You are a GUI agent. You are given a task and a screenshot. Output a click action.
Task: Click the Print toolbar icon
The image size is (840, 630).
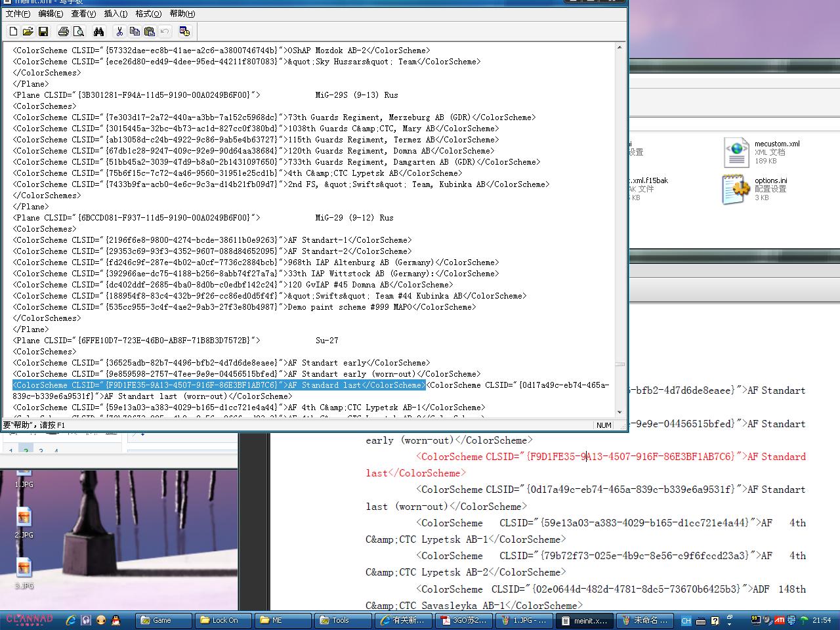point(64,31)
